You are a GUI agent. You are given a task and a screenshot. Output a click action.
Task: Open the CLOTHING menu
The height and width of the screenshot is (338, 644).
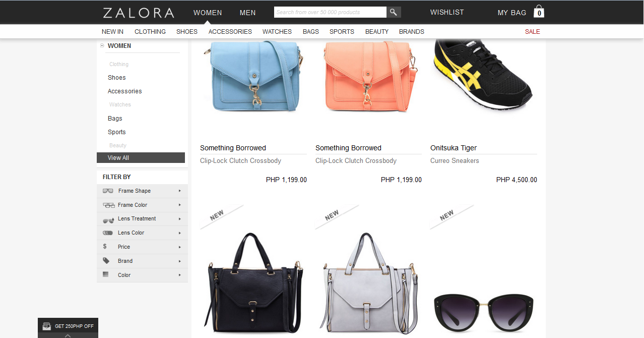click(150, 31)
